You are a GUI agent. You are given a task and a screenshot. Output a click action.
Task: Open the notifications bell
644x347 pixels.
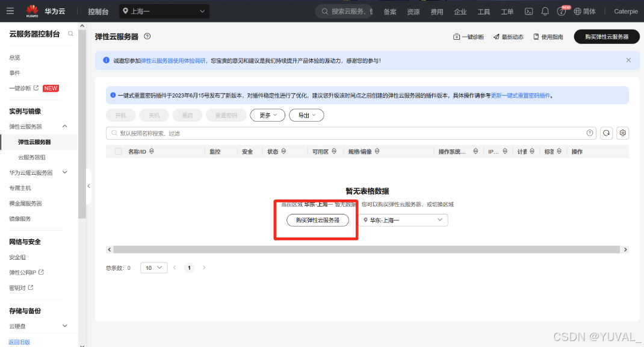click(x=545, y=11)
